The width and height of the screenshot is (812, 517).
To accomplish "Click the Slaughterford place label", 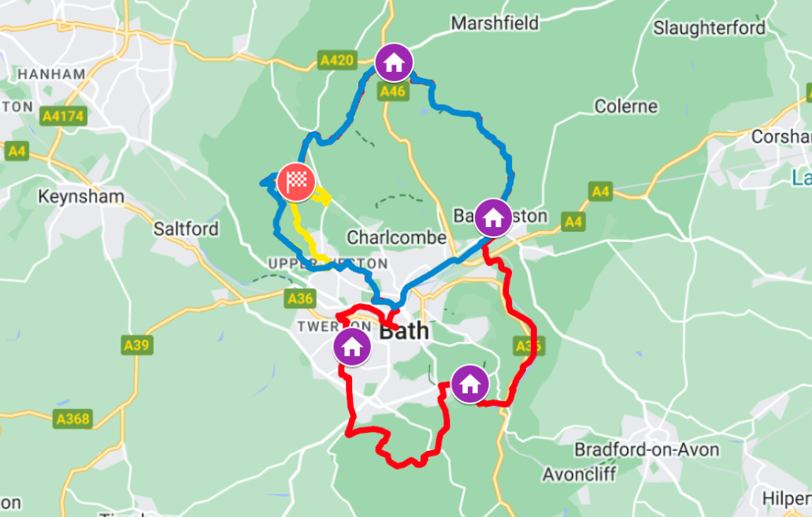I will tap(709, 28).
